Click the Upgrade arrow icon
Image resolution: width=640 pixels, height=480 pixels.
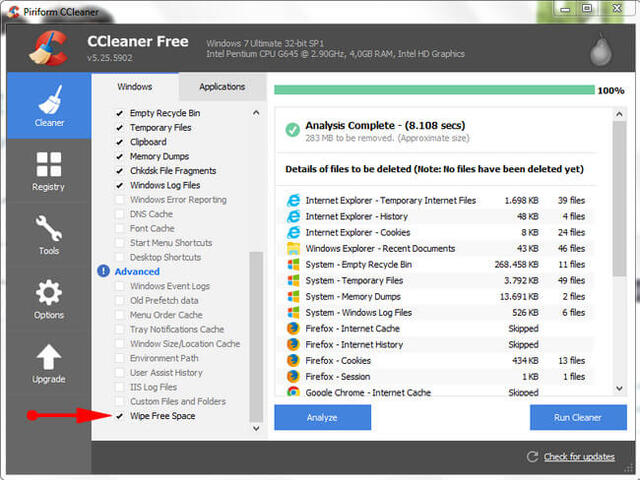(x=49, y=357)
